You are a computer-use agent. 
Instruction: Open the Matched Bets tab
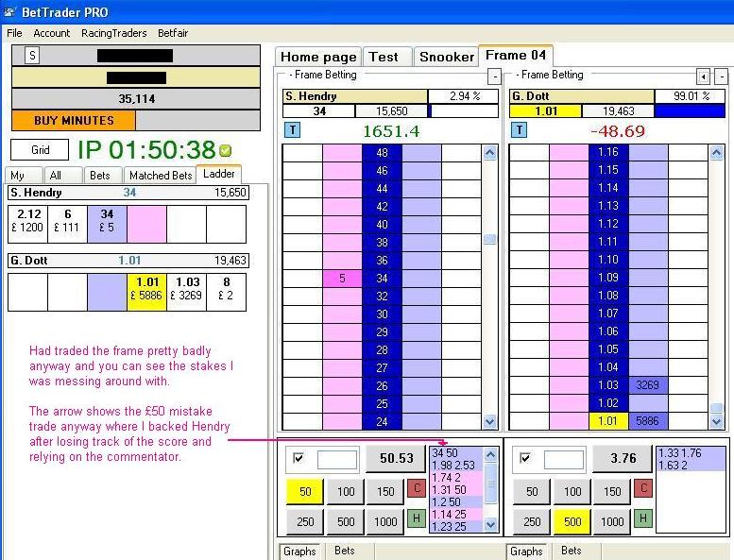coord(161,176)
